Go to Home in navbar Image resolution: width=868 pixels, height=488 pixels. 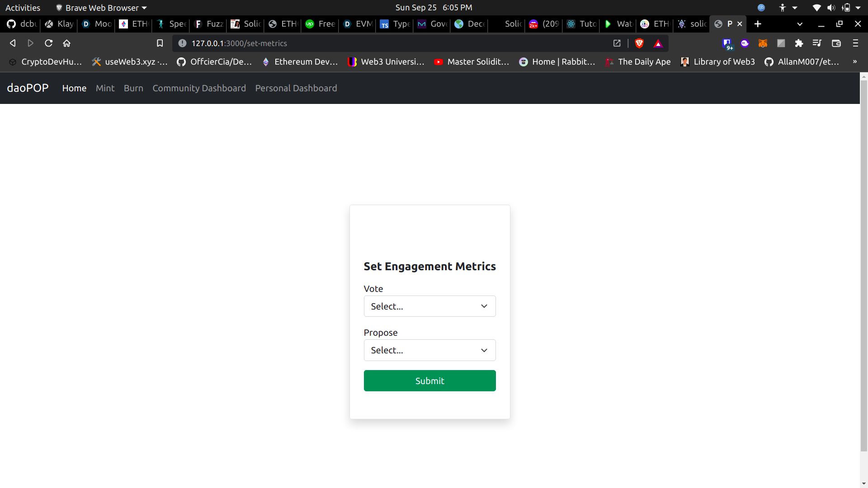(x=74, y=88)
